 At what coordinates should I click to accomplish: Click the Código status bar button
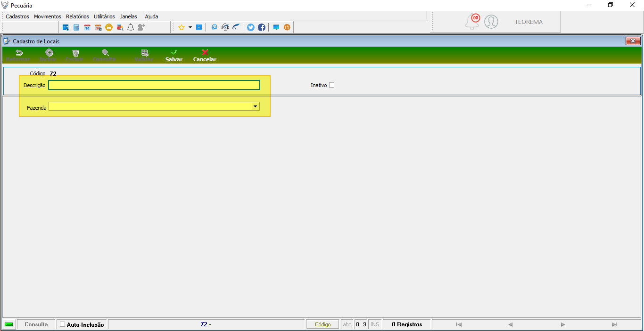tap(323, 324)
